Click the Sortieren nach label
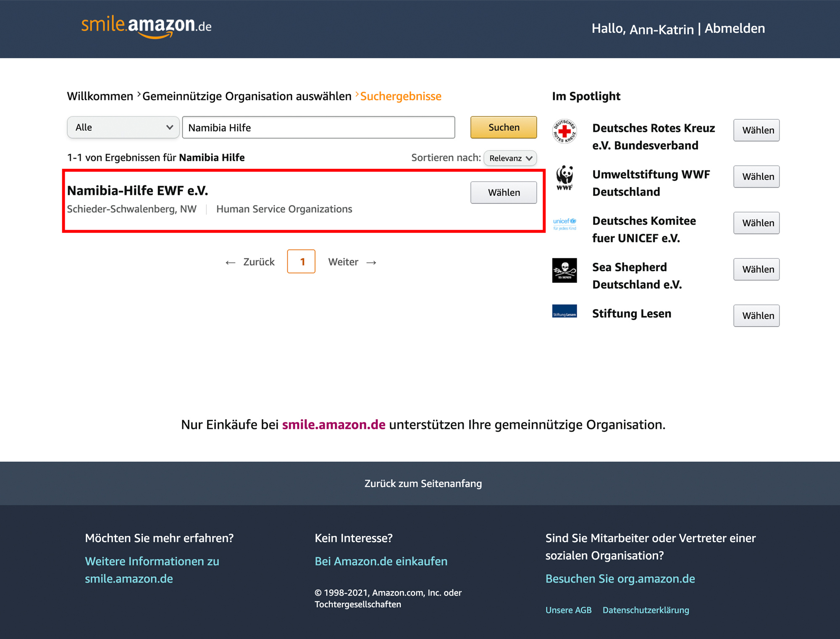Image resolution: width=840 pixels, height=639 pixels. click(x=446, y=158)
